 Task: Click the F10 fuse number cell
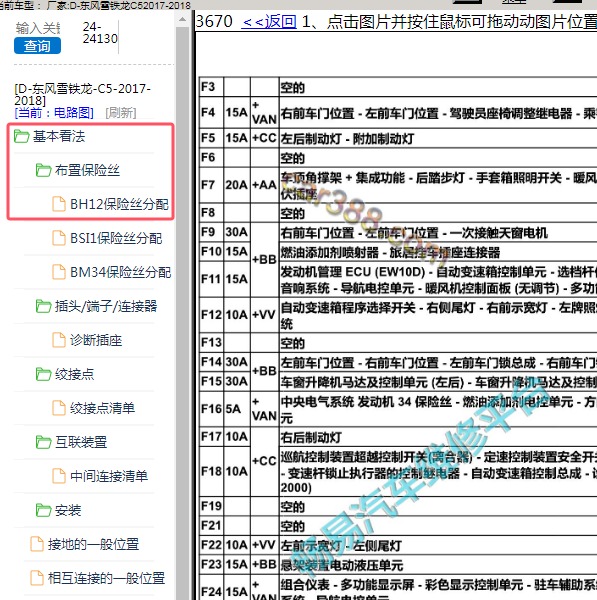(212, 251)
